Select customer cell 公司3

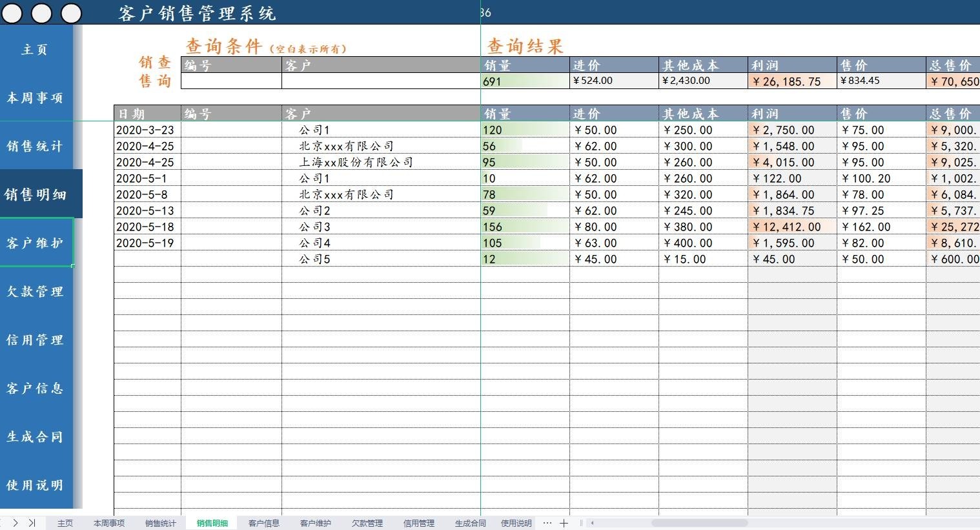tap(381, 227)
